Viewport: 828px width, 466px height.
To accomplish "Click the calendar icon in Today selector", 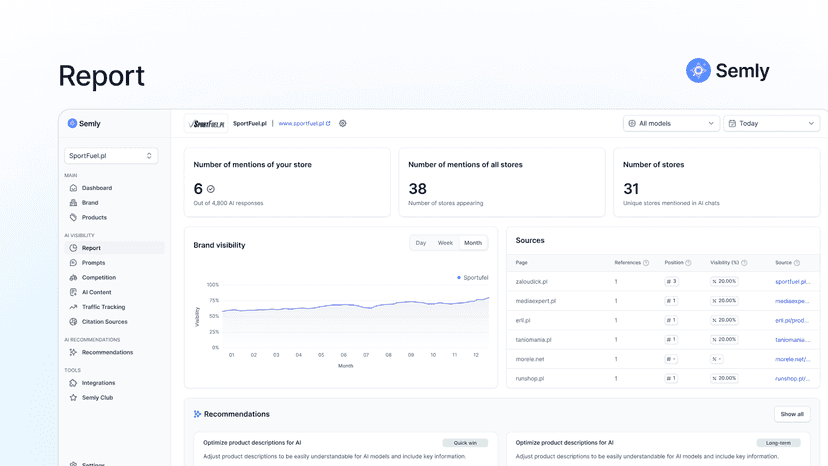I will click(732, 124).
